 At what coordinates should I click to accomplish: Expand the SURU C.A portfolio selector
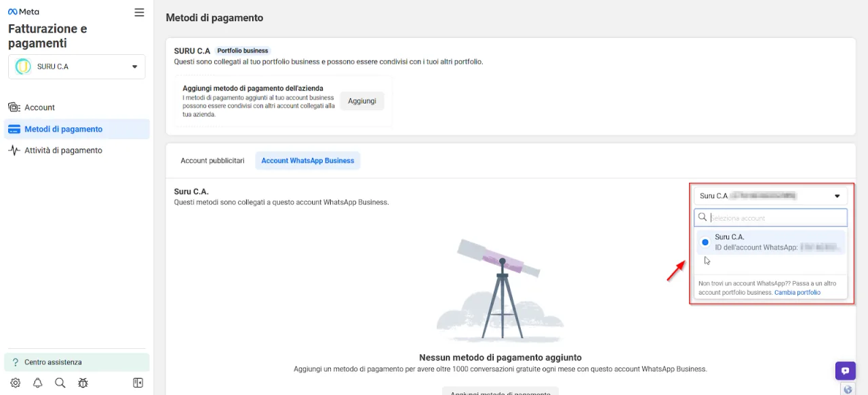click(77, 66)
